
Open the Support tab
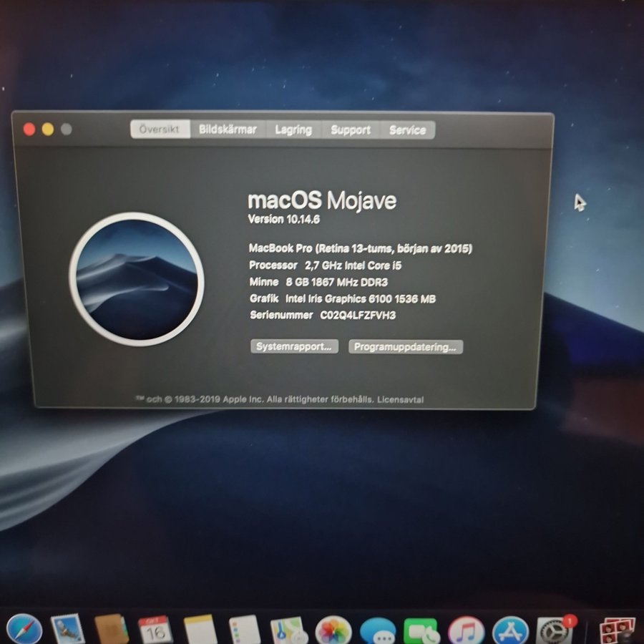click(351, 130)
